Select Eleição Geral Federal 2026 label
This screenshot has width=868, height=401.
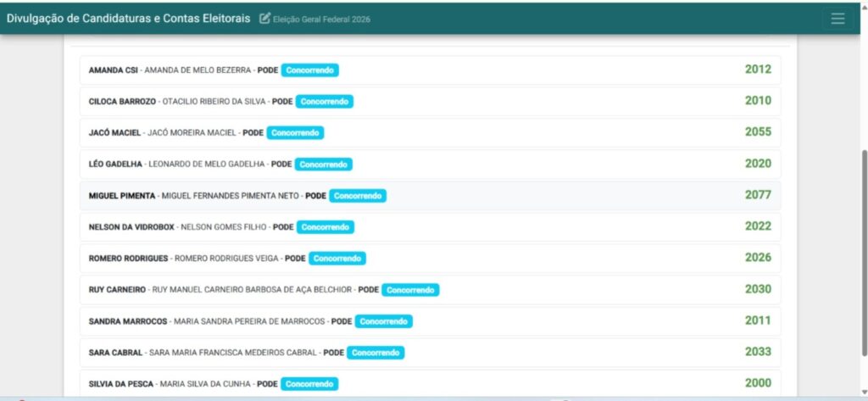coord(321,19)
